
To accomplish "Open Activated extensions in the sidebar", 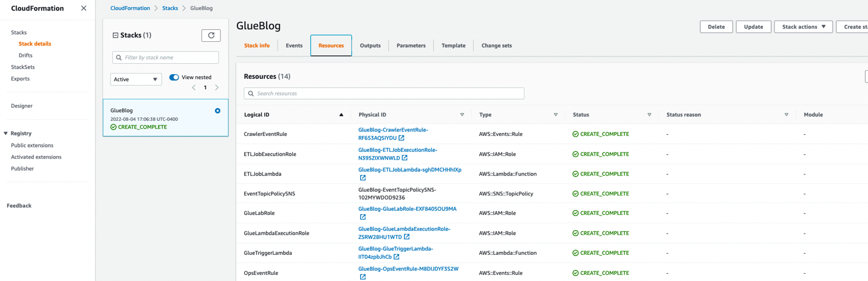I will point(36,157).
